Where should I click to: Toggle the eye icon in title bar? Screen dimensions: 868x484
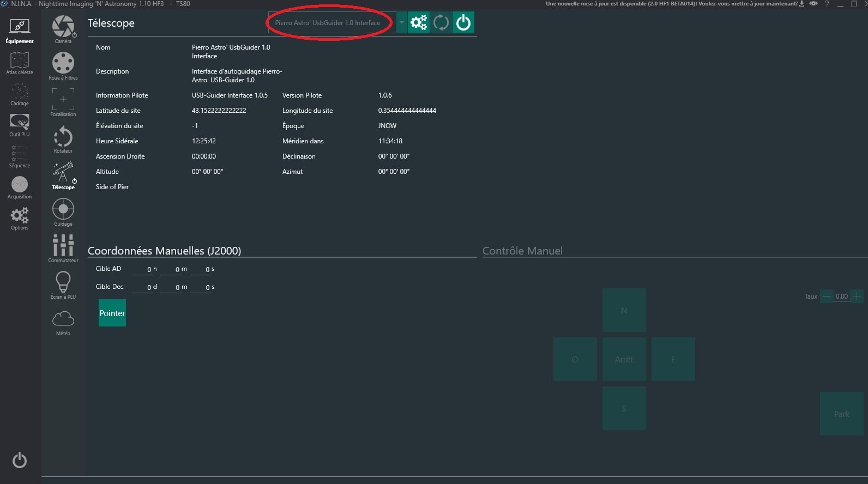[813, 4]
